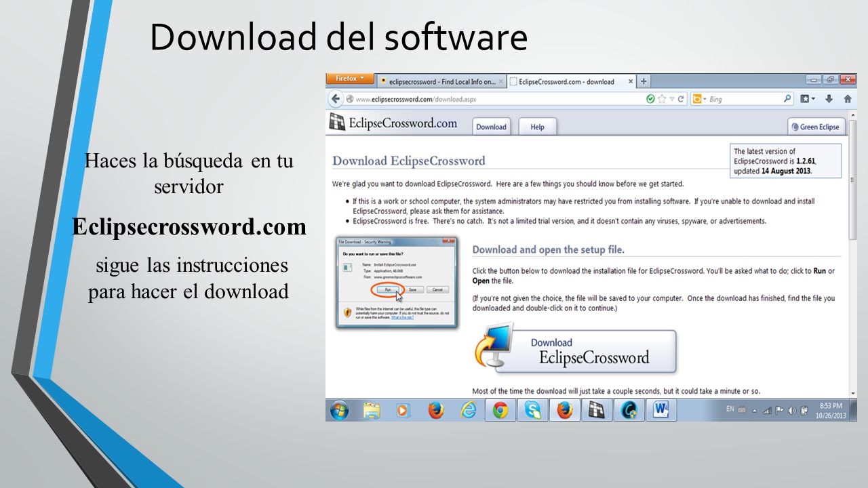Screen dimensions: 868x488
Task: Click the latest version 1.2.61 info box
Action: pyautogui.click(x=786, y=161)
